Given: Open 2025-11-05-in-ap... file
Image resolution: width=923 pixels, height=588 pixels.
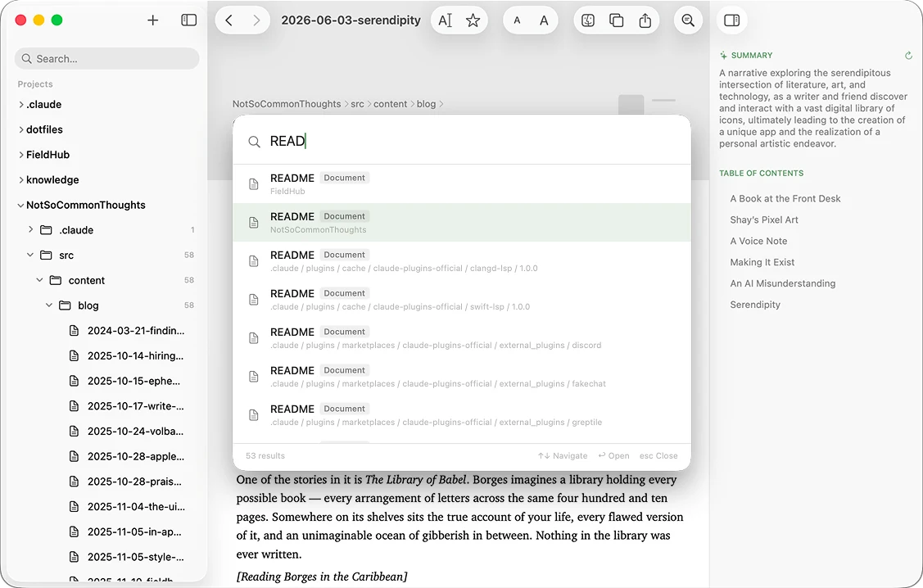Looking at the screenshot, I should tap(135, 532).
